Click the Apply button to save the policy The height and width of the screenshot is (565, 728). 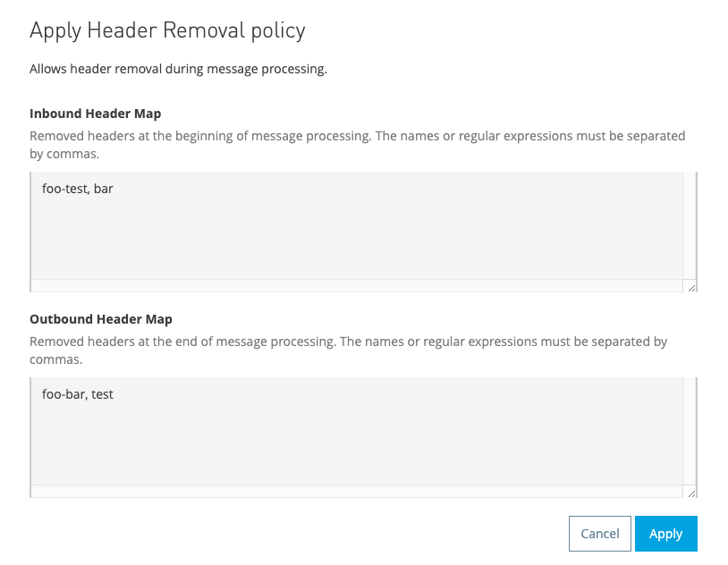click(x=665, y=534)
